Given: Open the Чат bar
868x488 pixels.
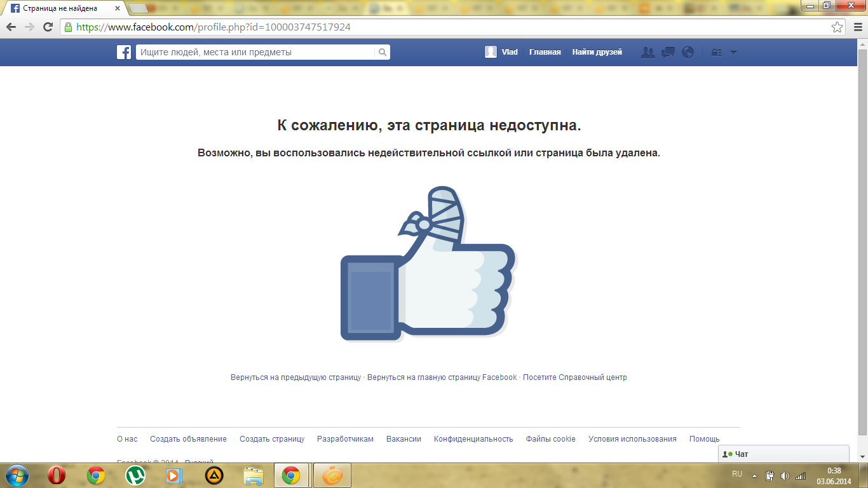Looking at the screenshot, I should click(x=783, y=454).
